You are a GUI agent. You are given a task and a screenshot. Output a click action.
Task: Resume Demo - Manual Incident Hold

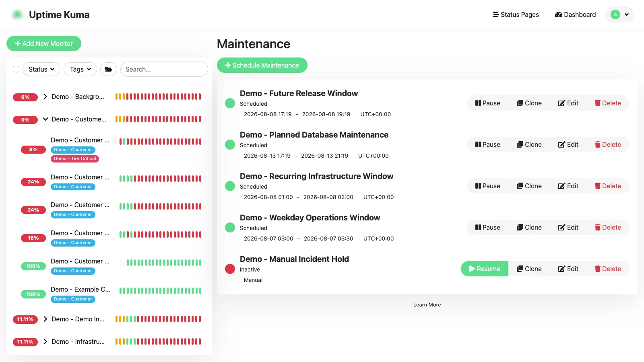[x=485, y=269]
